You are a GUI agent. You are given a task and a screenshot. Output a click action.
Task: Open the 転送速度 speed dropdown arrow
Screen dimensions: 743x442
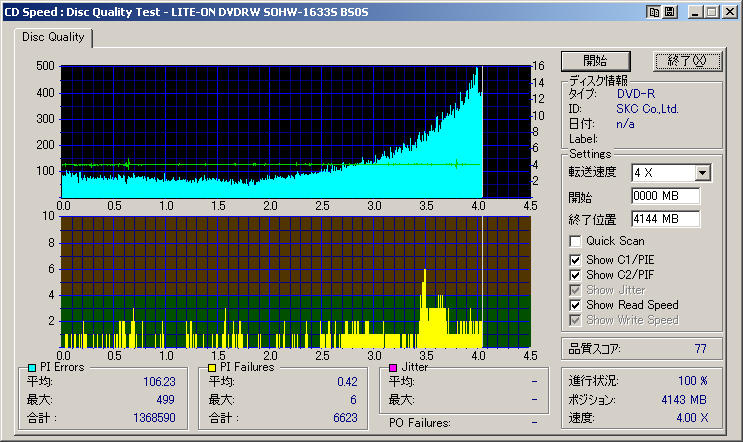click(703, 173)
